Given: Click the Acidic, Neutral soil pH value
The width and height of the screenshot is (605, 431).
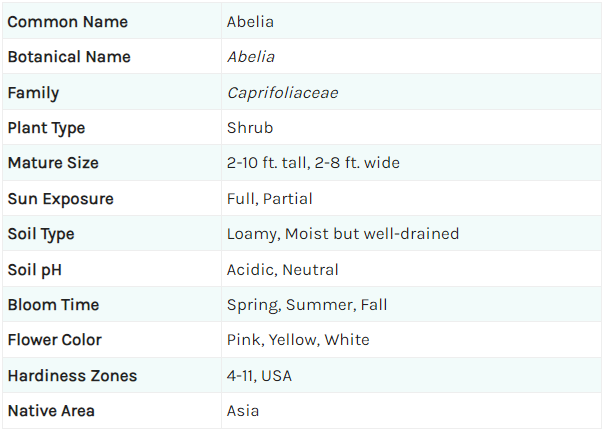Looking at the screenshot, I should coord(282,270).
